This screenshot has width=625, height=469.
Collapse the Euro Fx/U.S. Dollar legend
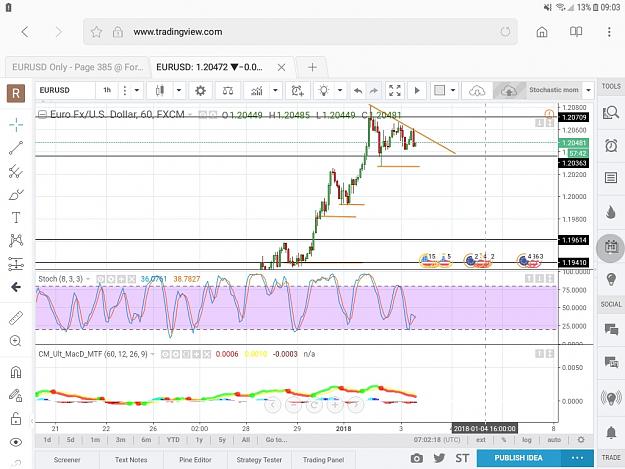(42, 115)
